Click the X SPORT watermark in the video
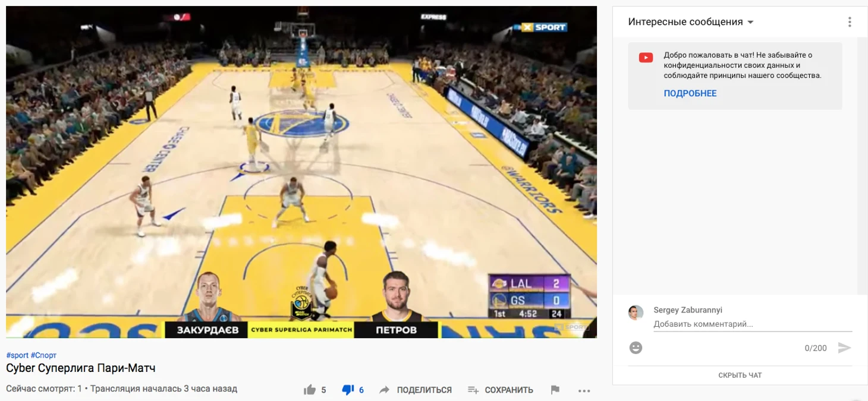The image size is (868, 401). coord(544,27)
